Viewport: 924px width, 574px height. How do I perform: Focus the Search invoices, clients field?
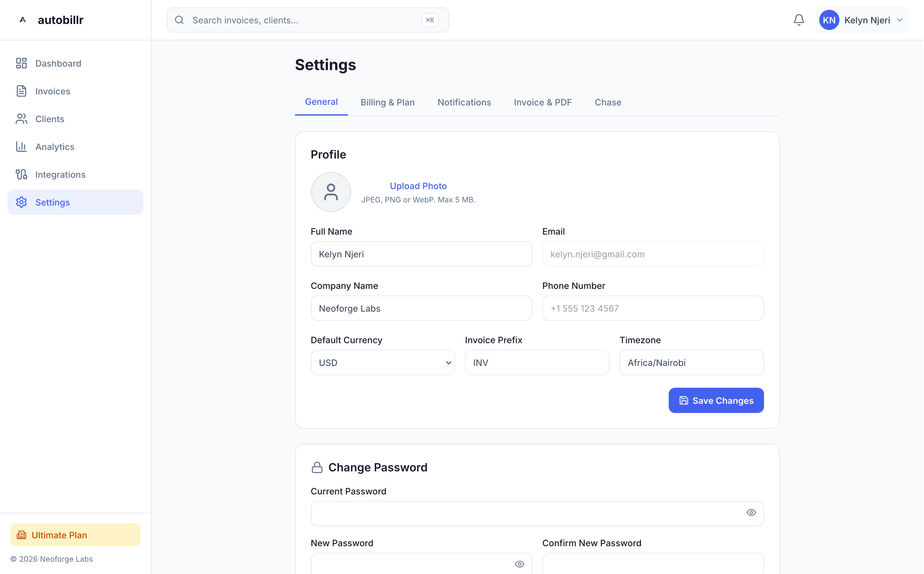[x=304, y=20]
